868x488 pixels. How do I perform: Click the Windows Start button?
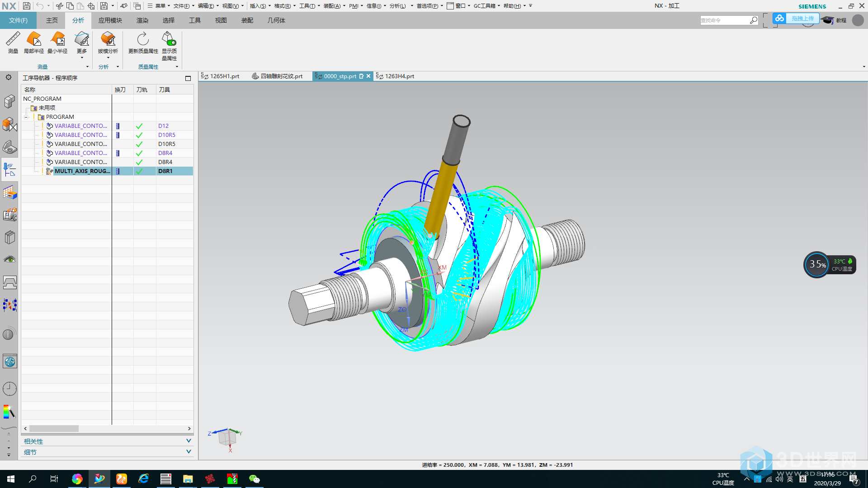[11, 479]
